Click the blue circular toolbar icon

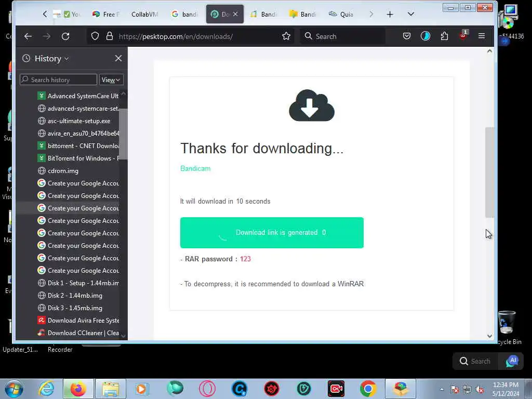click(425, 36)
